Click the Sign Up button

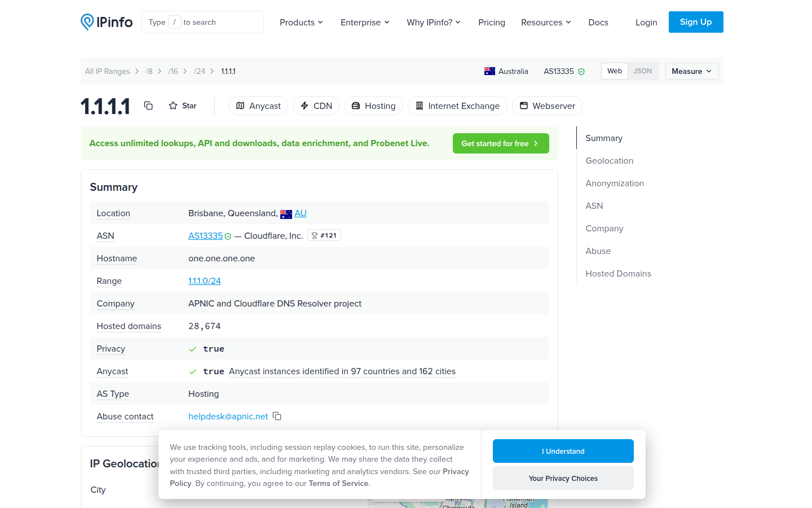pos(696,22)
